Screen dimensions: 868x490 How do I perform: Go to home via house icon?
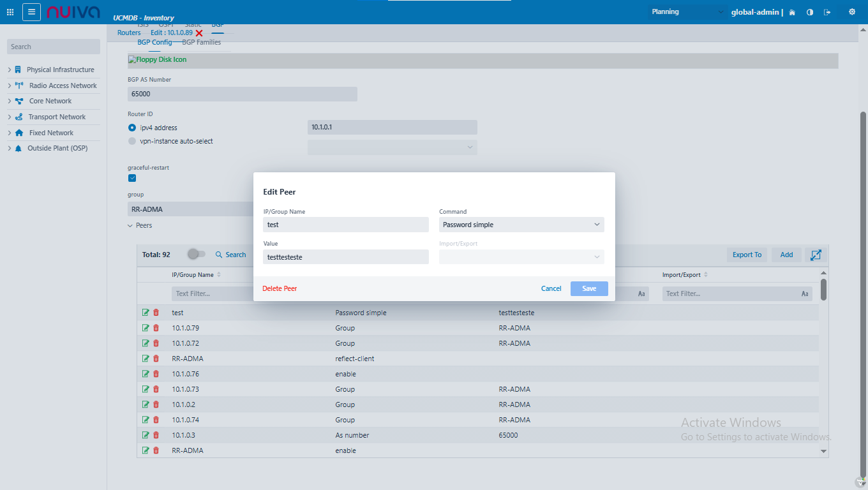pos(792,12)
